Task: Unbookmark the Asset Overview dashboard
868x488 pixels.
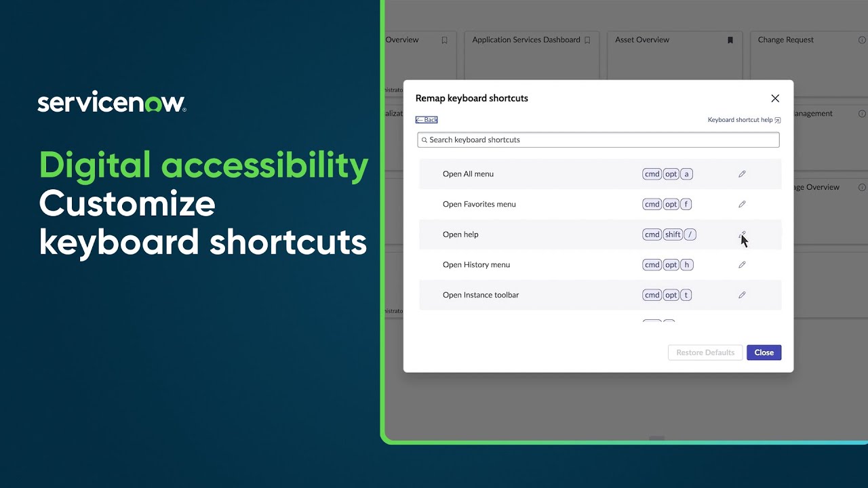Action: (730, 40)
